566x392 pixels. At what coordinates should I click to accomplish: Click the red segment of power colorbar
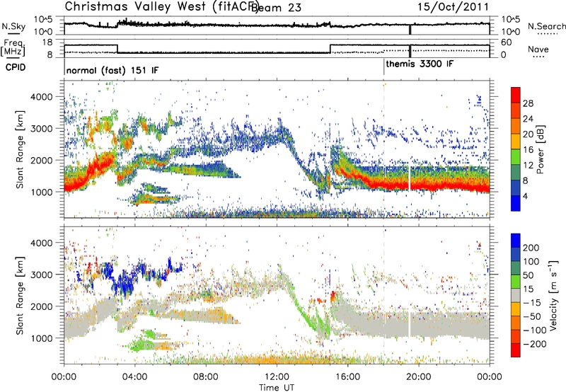pos(516,95)
